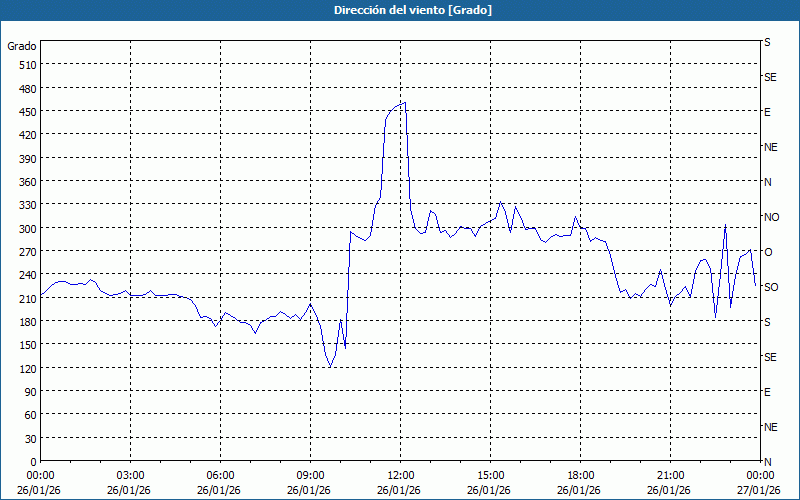800x500 pixels.
Task: Click the 27/01/26 date label
Action: 759,490
